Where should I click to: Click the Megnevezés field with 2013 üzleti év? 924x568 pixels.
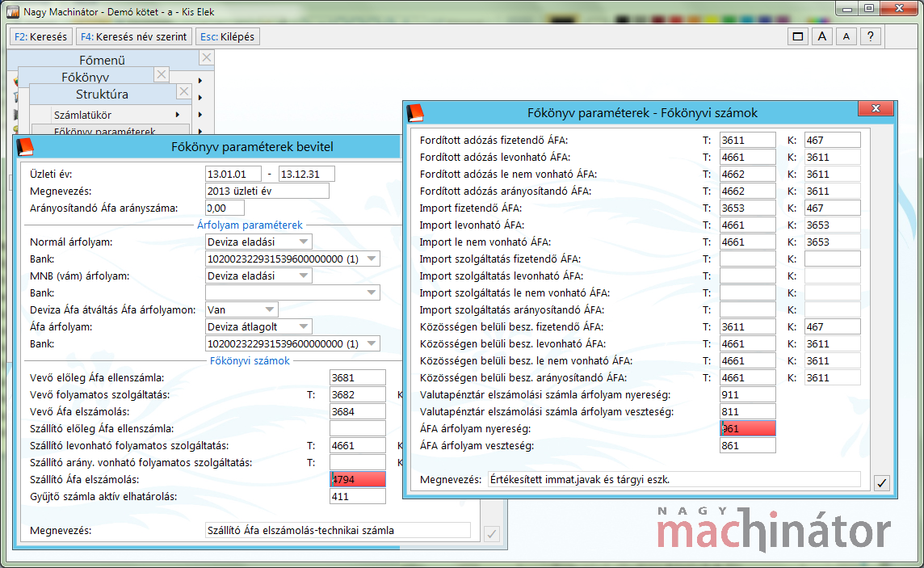point(267,191)
